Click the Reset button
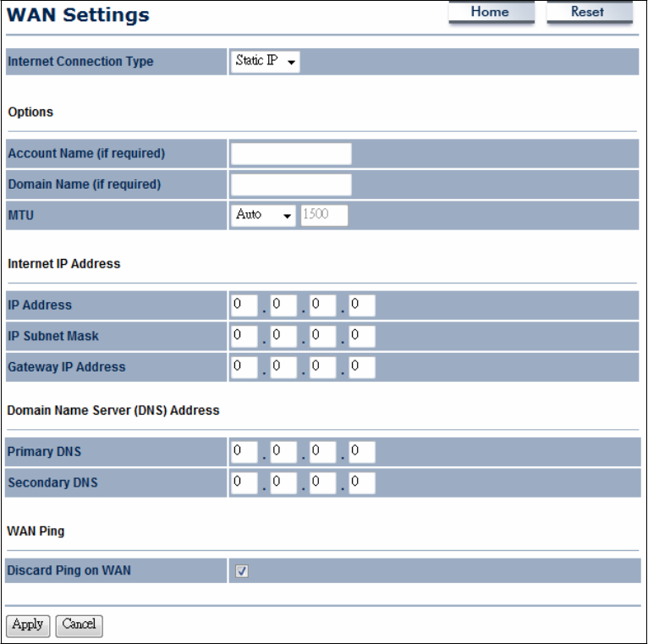Viewport: 648px width, 644px height. pyautogui.click(x=590, y=12)
